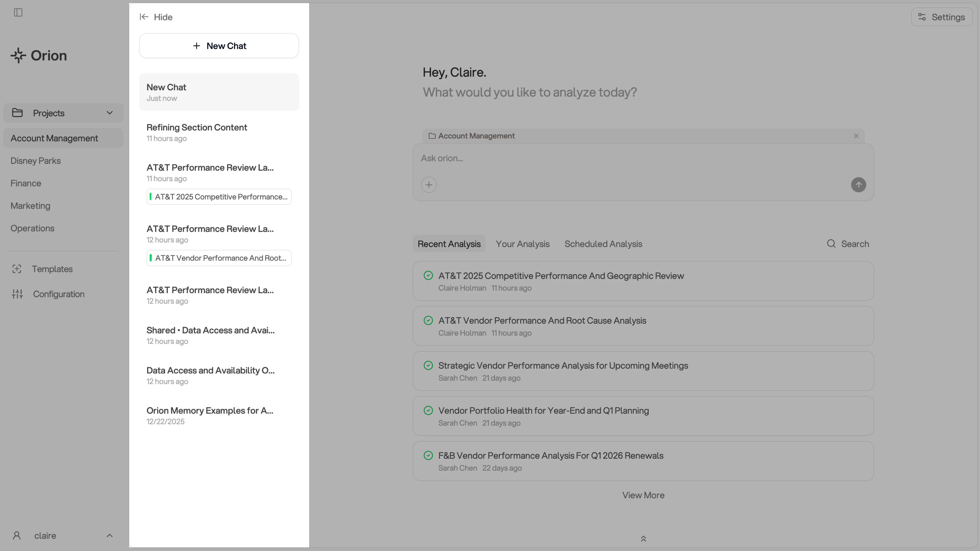Click the Search icon next to Scheduled Analysis
This screenshot has height=551, width=980.
[831, 243]
